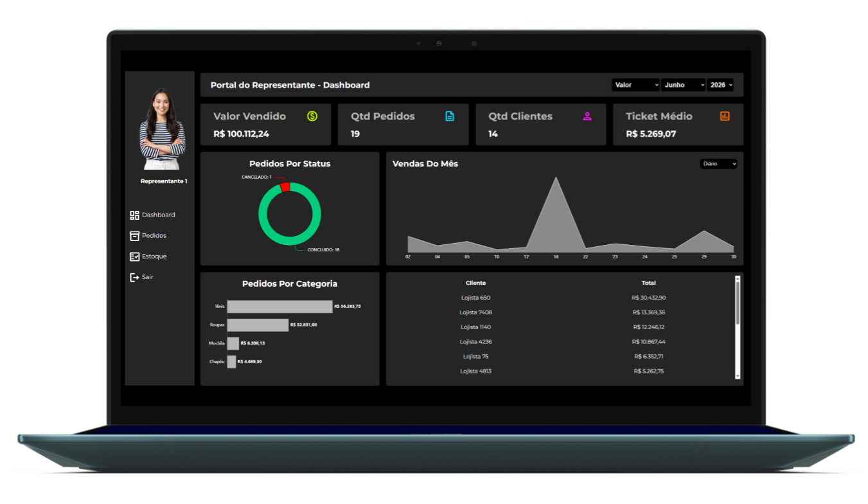868x504 pixels.
Task: Click the pink person icon on Qtd Clientes
Action: tap(587, 116)
